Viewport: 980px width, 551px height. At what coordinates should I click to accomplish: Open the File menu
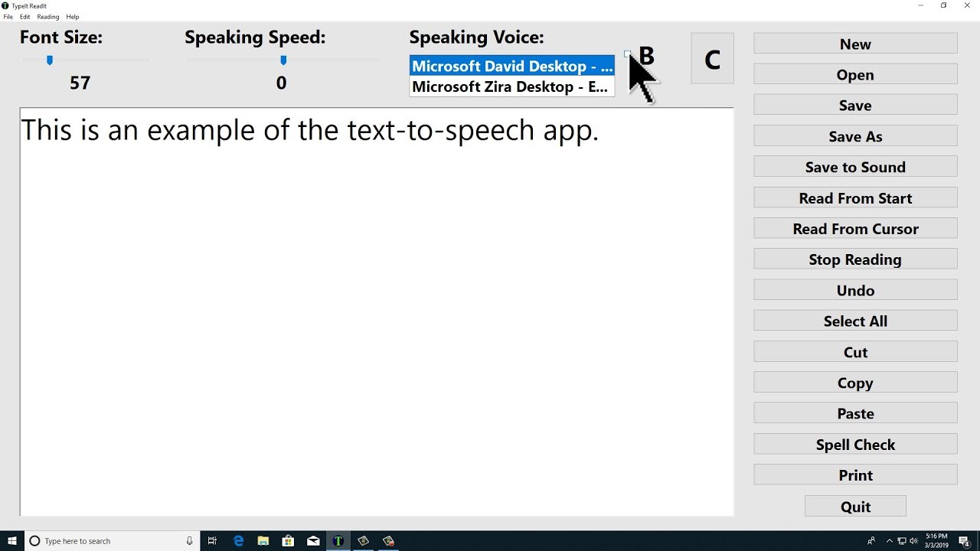coord(8,17)
